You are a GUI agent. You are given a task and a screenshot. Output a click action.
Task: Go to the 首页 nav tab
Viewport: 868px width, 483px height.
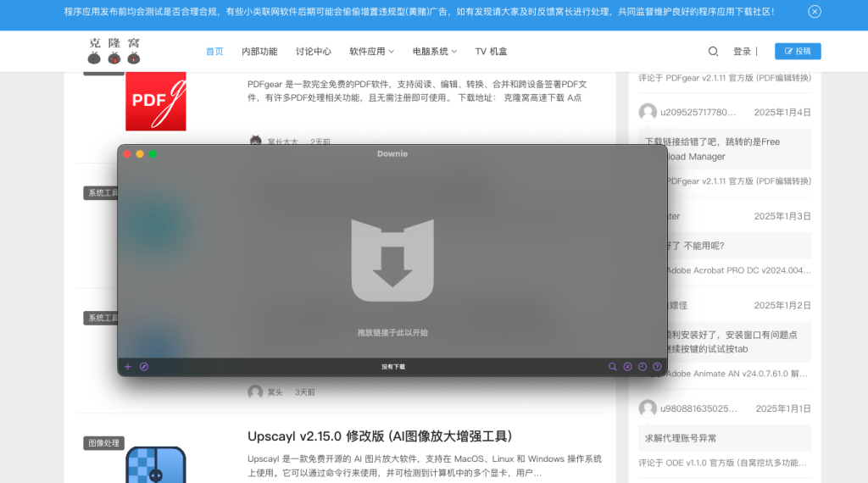(214, 52)
